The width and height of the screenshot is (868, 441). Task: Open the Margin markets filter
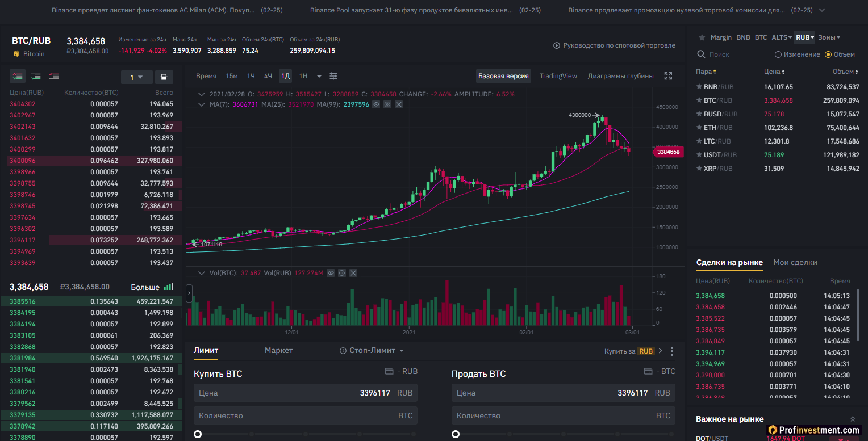[721, 37]
